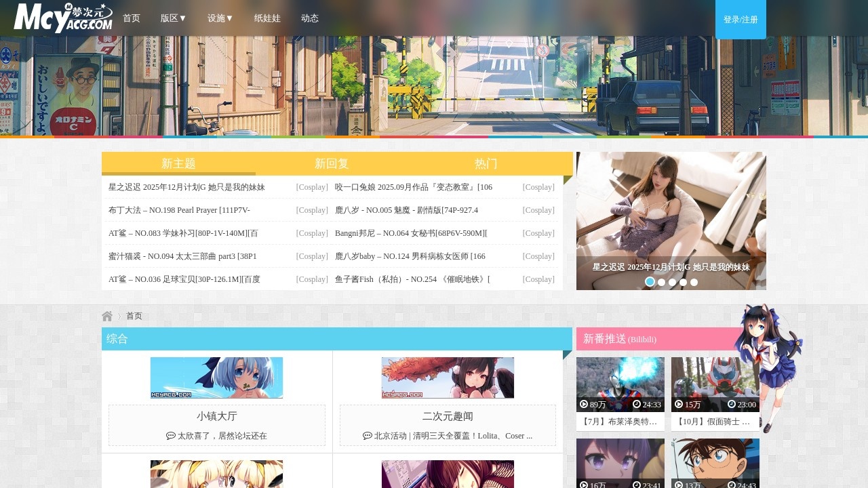Image resolution: width=868 pixels, height=488 pixels.
Task: Click comment bubble icon under 小镇大厅
Action: point(171,436)
